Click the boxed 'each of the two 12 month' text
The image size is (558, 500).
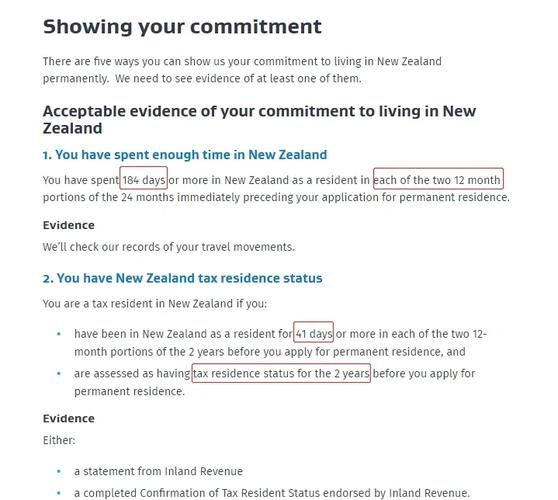click(x=438, y=179)
